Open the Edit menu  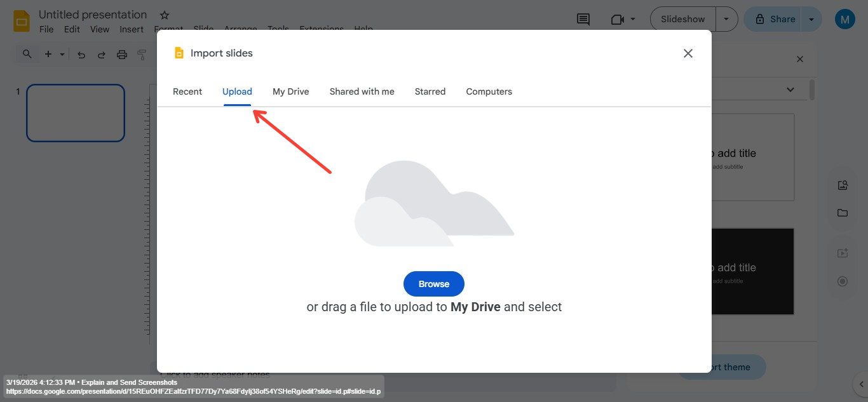tap(72, 29)
